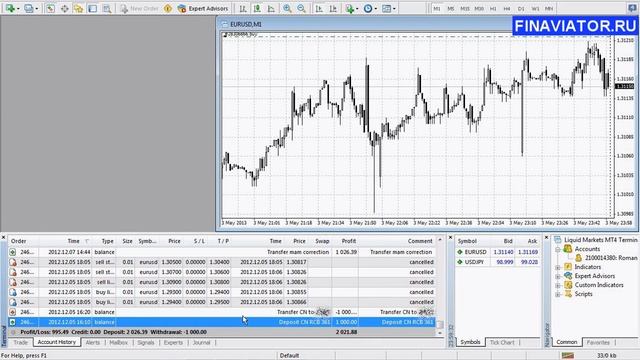Select the M1 timeframe
Viewport: 640px width, 360px height.
click(437, 9)
